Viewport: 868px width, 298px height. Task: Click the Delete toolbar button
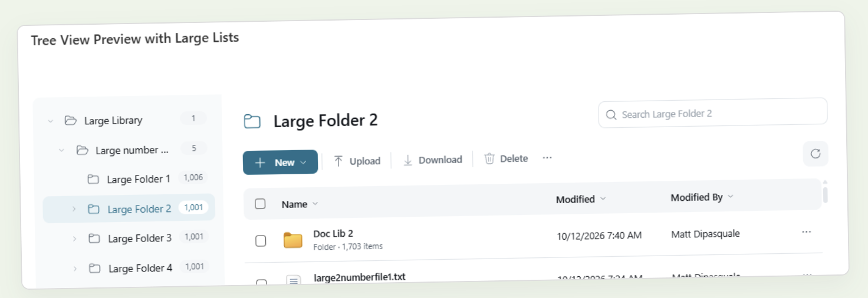click(506, 158)
